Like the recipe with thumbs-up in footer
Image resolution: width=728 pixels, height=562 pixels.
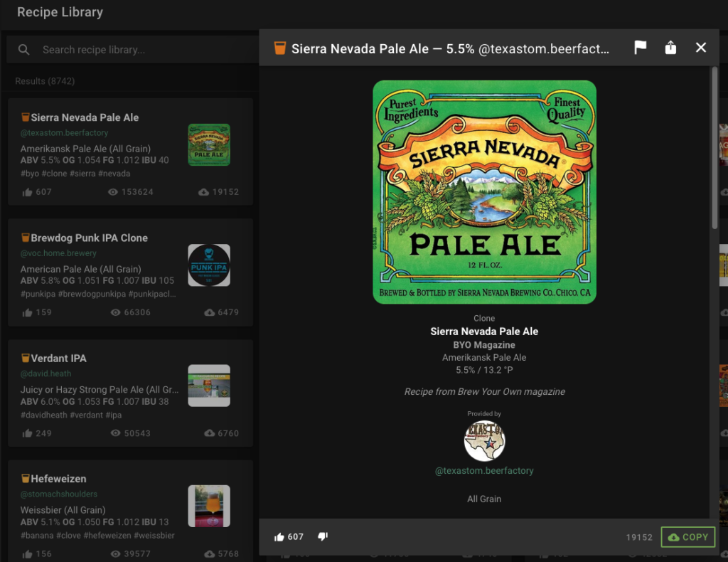point(279,537)
